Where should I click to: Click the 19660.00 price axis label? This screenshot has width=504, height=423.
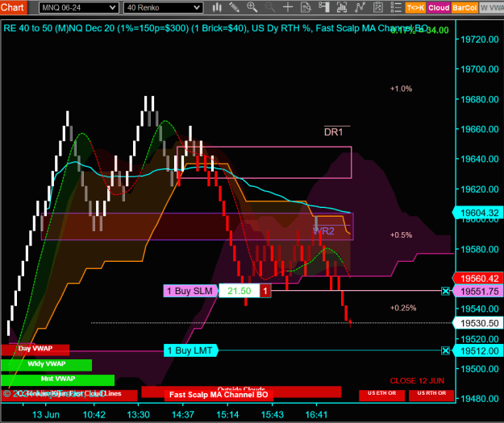pos(480,129)
